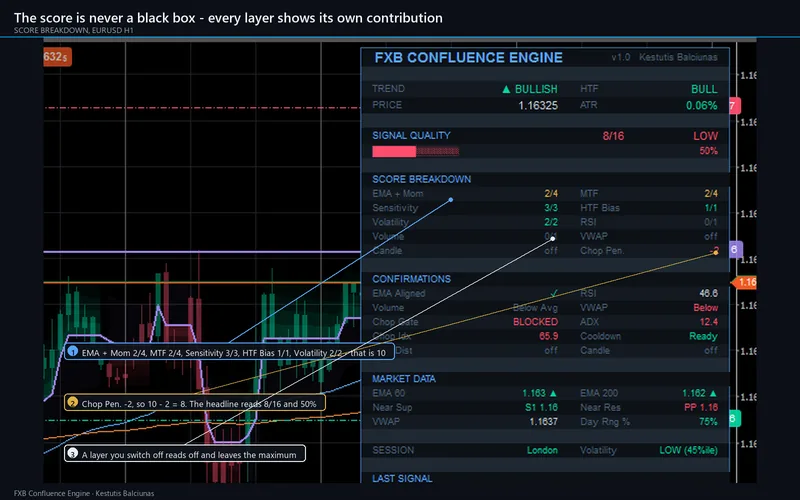The image size is (800, 500).
Task: Click the LOW quality rating
Action: (705, 136)
